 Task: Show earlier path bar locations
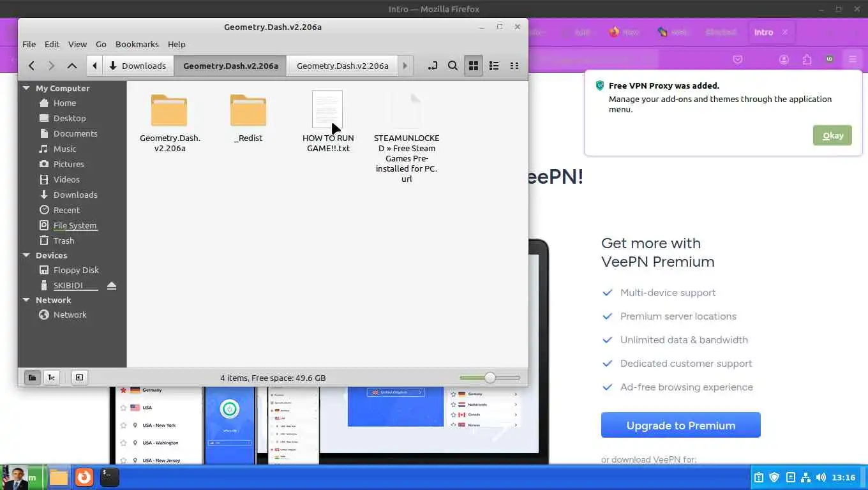(x=94, y=66)
